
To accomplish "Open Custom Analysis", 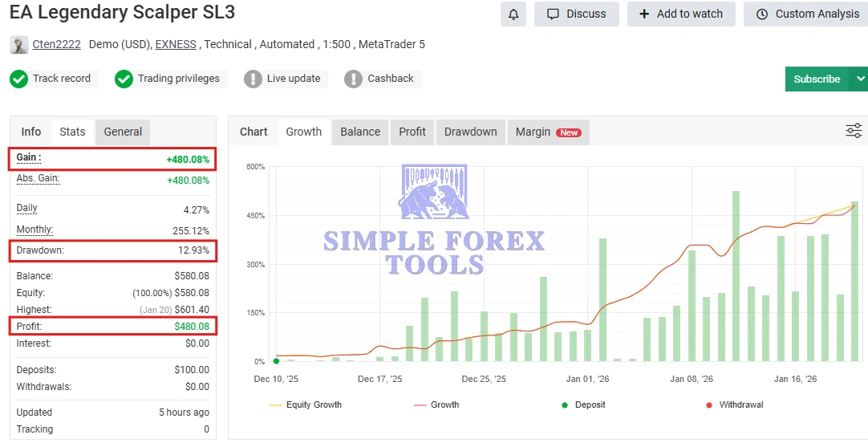I will 807,14.
